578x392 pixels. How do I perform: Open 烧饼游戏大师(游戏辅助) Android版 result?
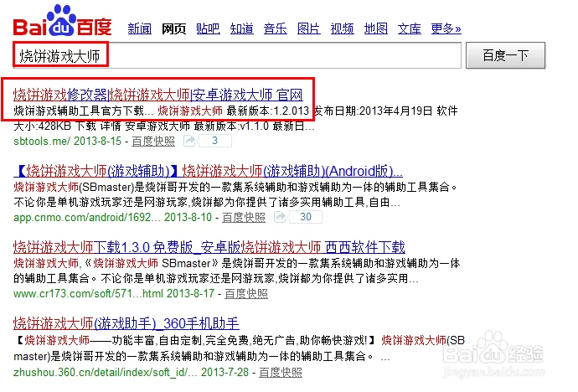[x=209, y=171]
